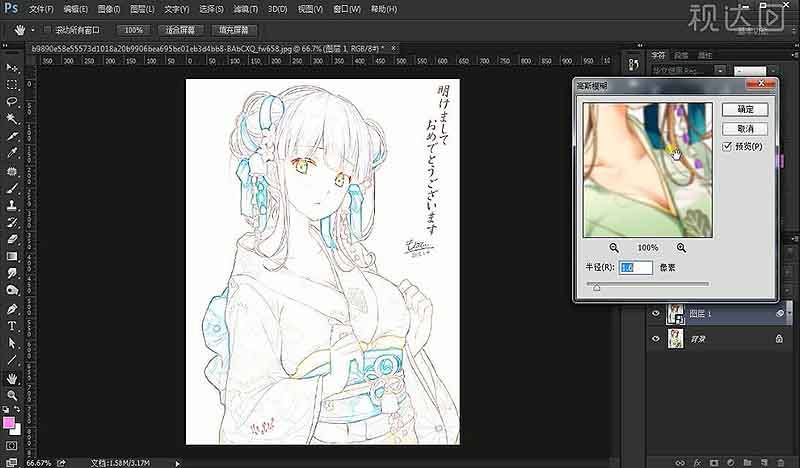
Task: Click 确定 in Gaussian Blur dialog
Action: coord(745,109)
